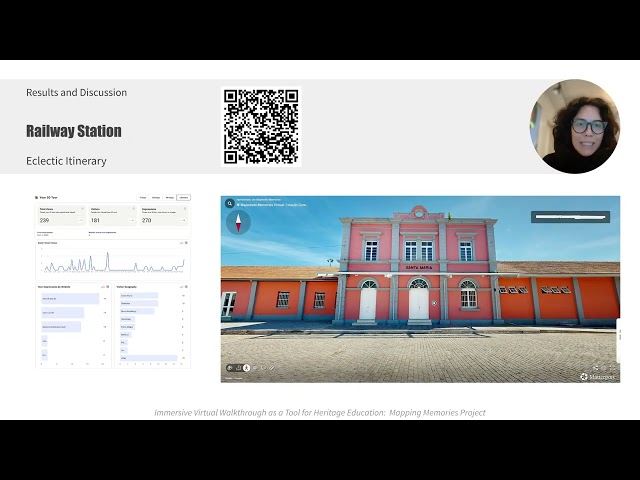The image size is (640, 480).
Task: Click the 'Immersive Virtual Walkthrough' footer text
Action: 320,413
